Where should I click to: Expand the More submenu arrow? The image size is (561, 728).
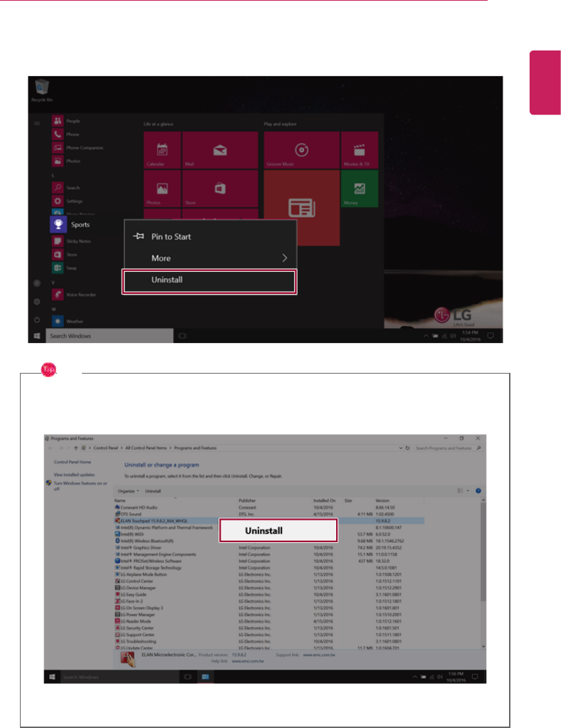tap(285, 258)
